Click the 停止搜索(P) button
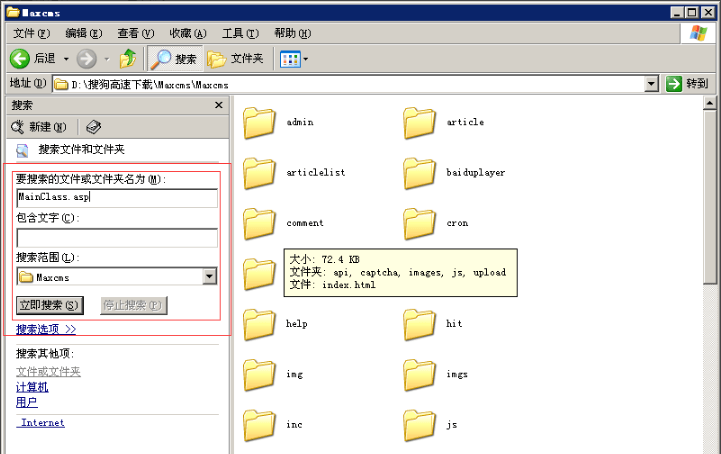The image size is (721, 454). [x=134, y=305]
